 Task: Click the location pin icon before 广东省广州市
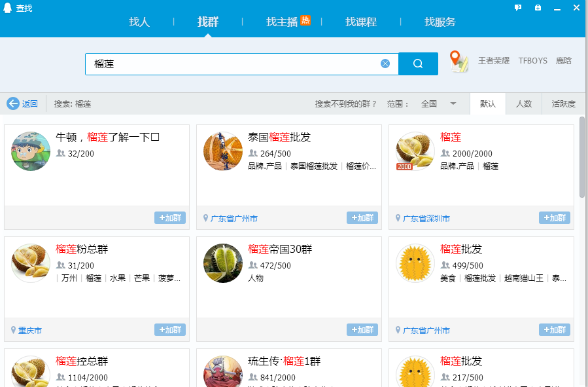205,217
